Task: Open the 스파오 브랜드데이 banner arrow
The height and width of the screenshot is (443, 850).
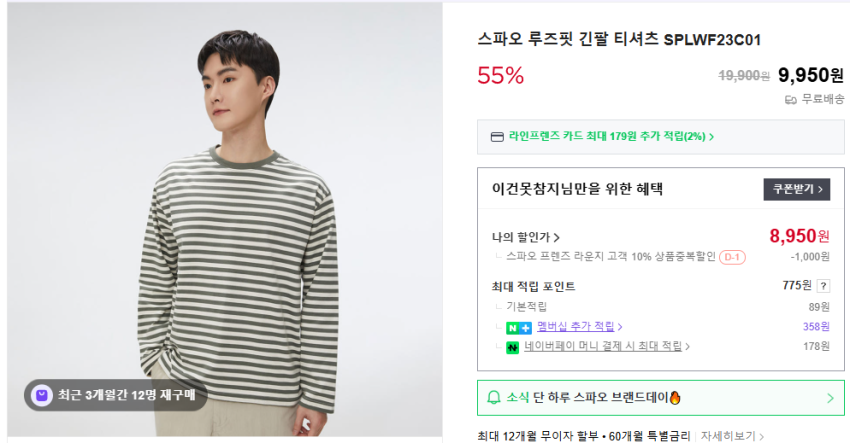Action: (x=829, y=398)
